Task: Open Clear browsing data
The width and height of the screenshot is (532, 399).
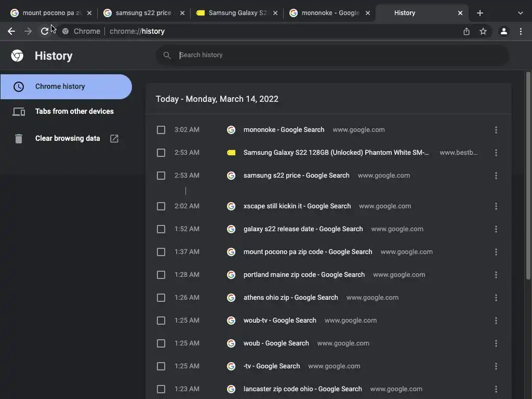Action: pyautogui.click(x=68, y=138)
